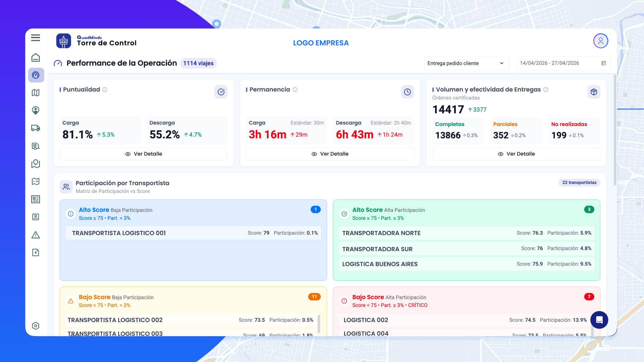Click the Alto Score Alta Participación count badge 3
The height and width of the screenshot is (362, 644).
click(589, 209)
